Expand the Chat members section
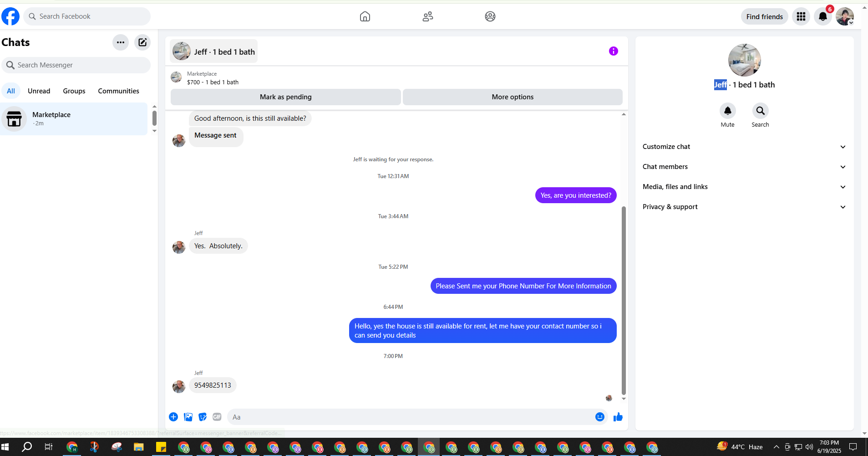 [x=744, y=167]
